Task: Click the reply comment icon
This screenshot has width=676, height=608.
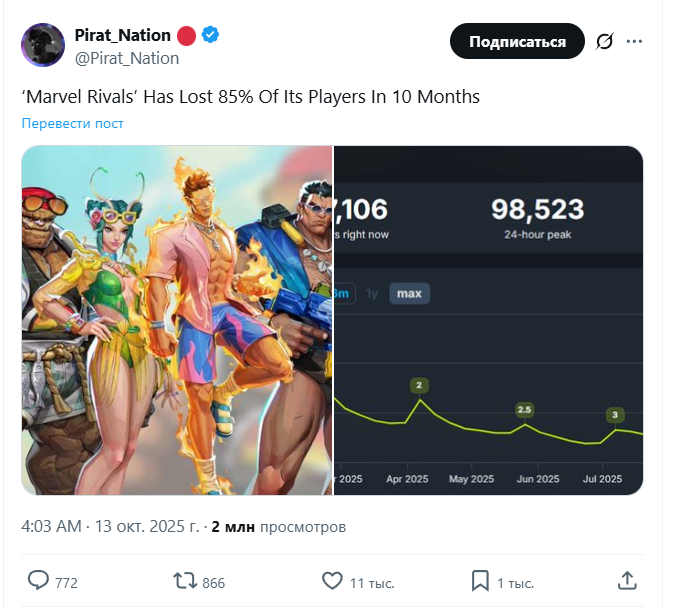Action: (39, 581)
